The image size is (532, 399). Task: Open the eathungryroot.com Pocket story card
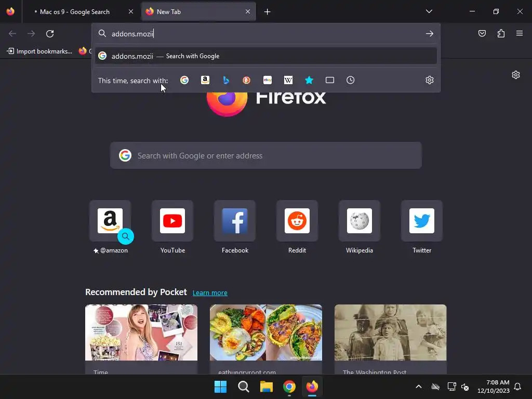(266, 339)
